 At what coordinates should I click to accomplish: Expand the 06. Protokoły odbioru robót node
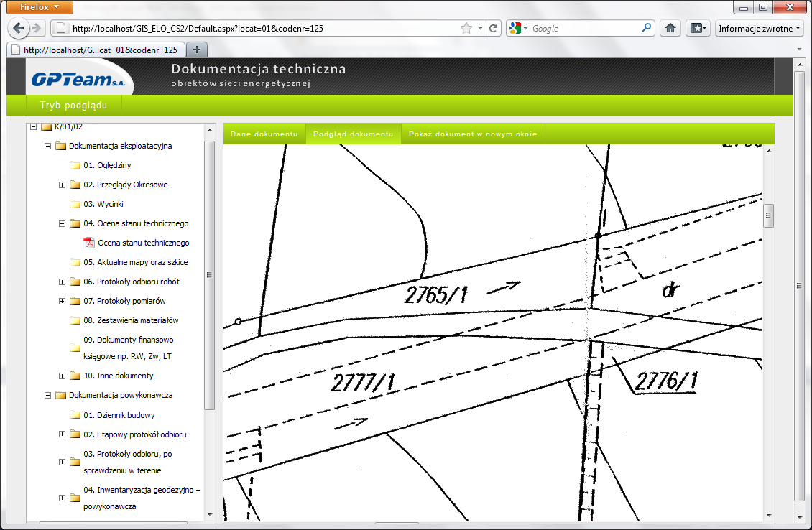point(62,282)
